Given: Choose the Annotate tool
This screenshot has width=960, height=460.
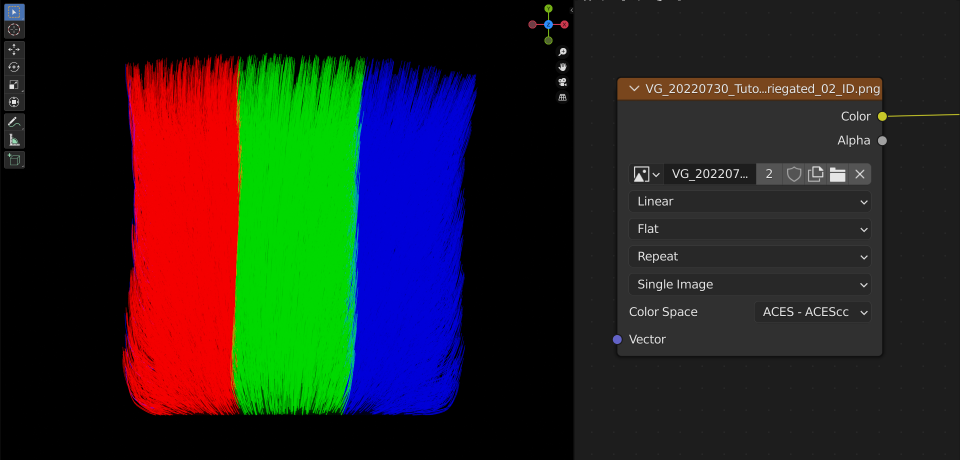Looking at the screenshot, I should pos(14,122).
